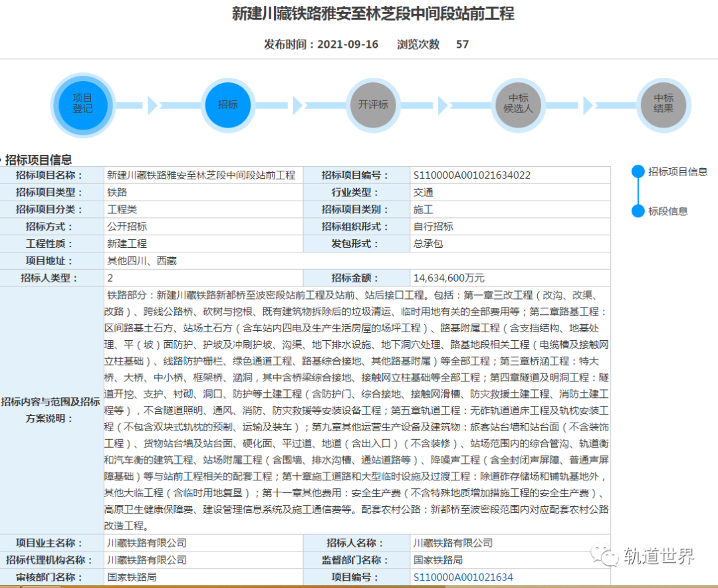This screenshot has width=718, height=588.
Task: Click 招标项目编号 value S110000A001021634022
Action: pos(471,175)
